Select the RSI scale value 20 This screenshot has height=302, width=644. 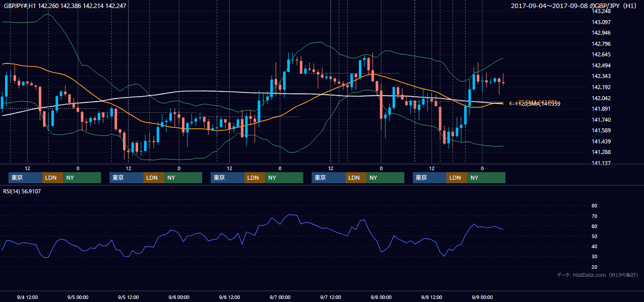(x=594, y=267)
